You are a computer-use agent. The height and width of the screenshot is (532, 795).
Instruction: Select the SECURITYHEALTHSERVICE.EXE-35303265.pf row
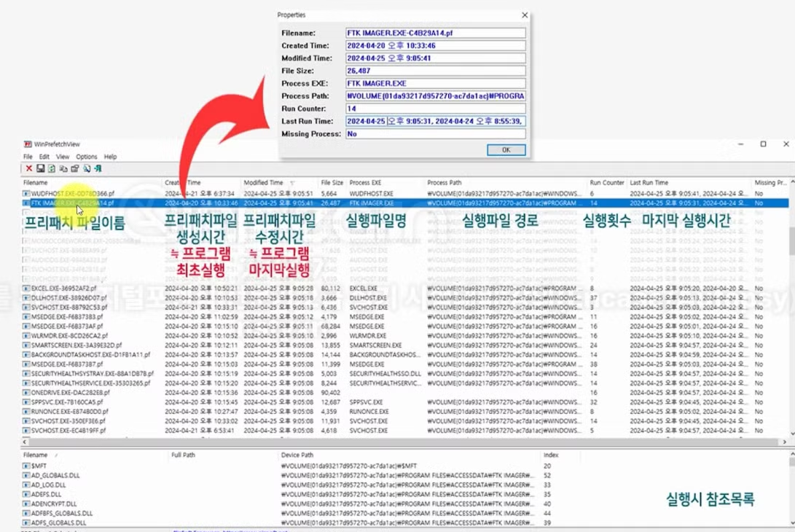pyautogui.click(x=404, y=383)
